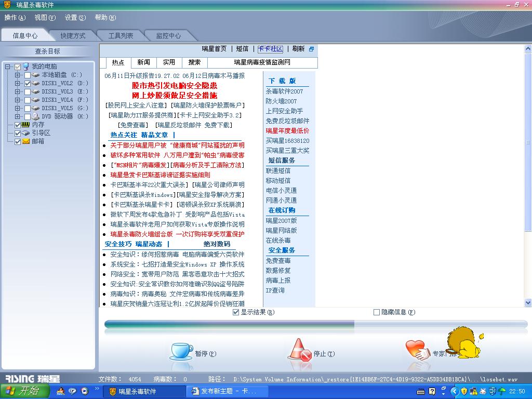This screenshot has width=532, height=399.
Task: Enable the 隐藏信息 (hide info) checkbox
Action: (377, 312)
